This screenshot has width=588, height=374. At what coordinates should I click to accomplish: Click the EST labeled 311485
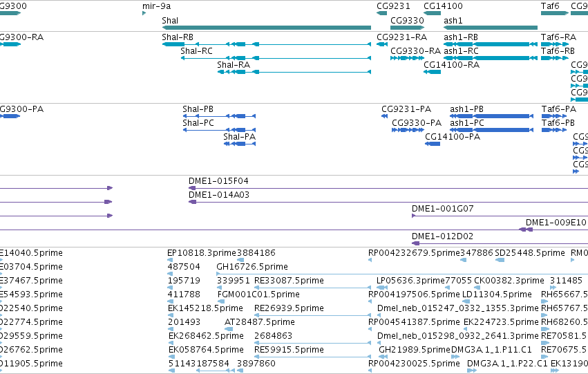pyautogui.click(x=566, y=281)
